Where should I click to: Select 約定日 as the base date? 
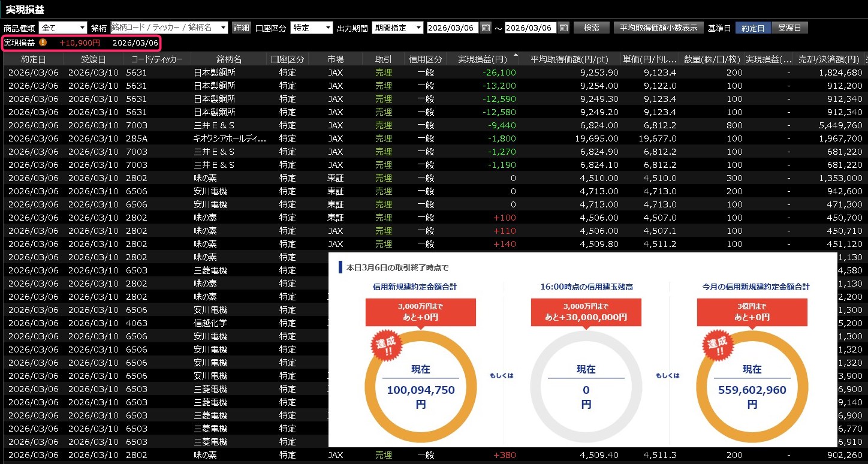click(753, 28)
